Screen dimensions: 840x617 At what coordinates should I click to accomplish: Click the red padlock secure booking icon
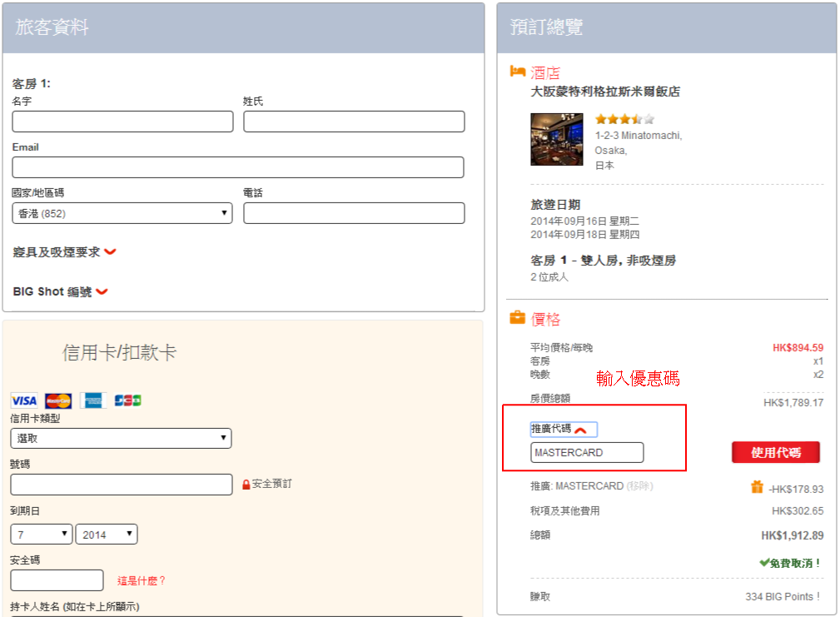246,485
